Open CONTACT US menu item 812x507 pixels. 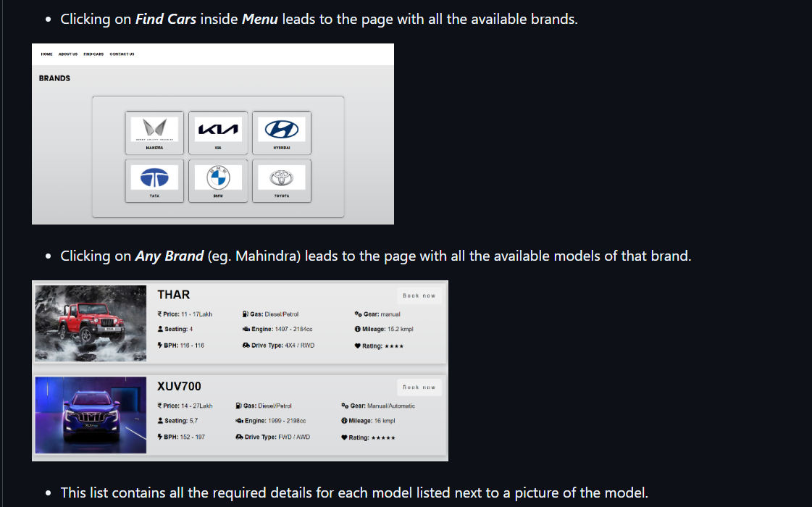coord(122,54)
